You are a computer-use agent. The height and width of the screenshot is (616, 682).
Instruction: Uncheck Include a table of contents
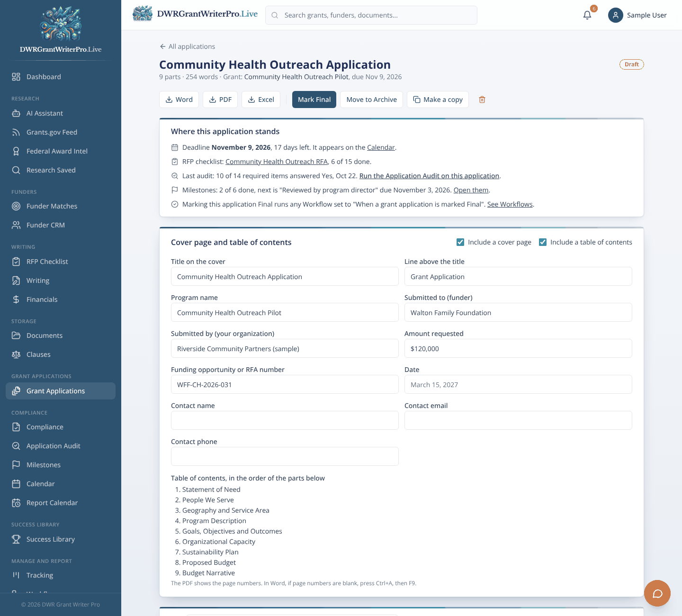click(x=543, y=242)
